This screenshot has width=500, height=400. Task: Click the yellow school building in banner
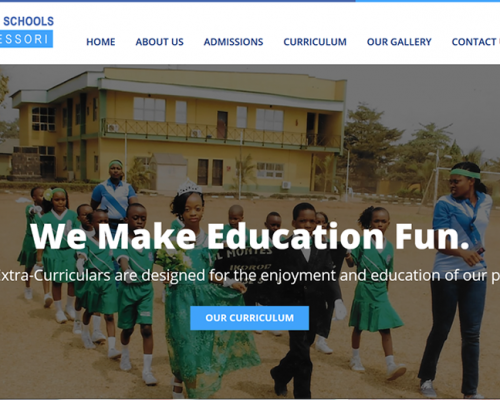178,130
